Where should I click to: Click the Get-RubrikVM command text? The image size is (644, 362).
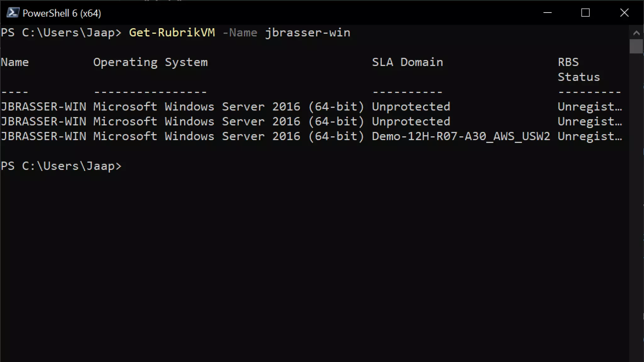click(172, 33)
